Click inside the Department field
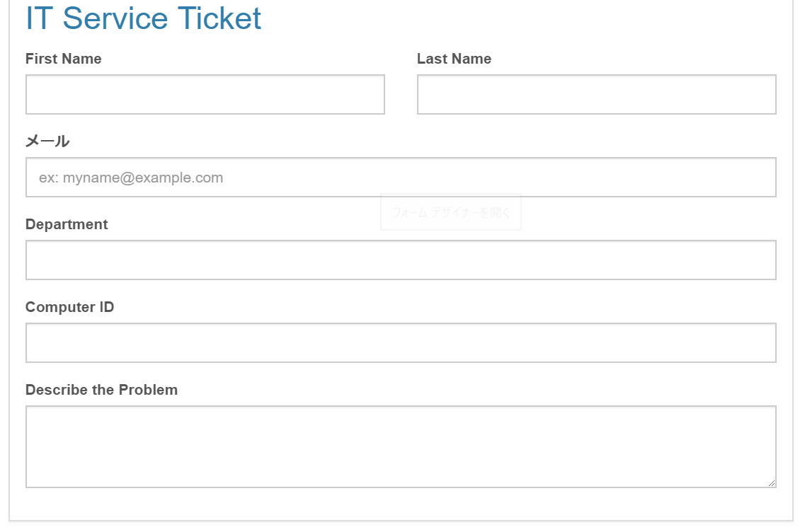Viewport: 805px width, 532px height. (x=401, y=260)
